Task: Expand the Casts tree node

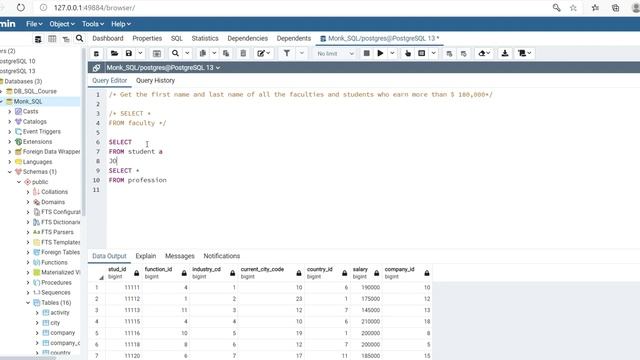Action: (x=10, y=111)
